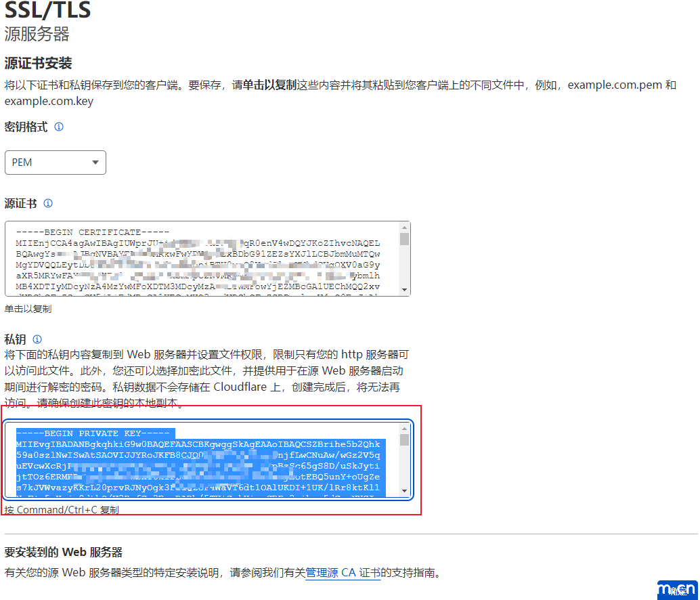Click the BEGIN PRIVATE KEY line
This screenshot has width=700, height=600.
(93, 433)
